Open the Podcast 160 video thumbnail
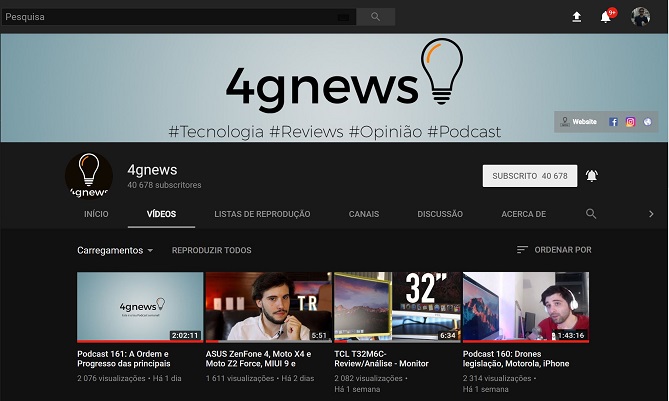Screen dimensions: 669x401 (x=526, y=307)
